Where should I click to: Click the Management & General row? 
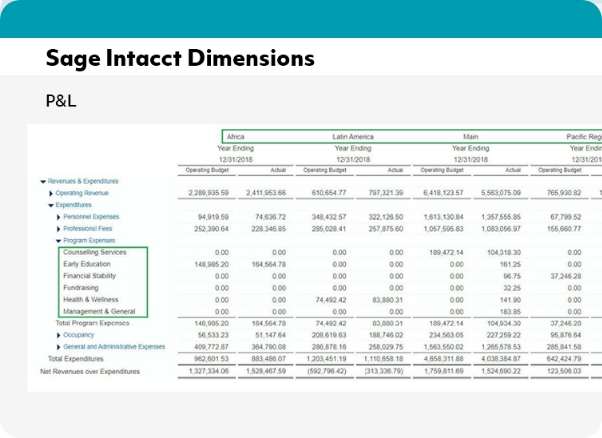(98, 312)
